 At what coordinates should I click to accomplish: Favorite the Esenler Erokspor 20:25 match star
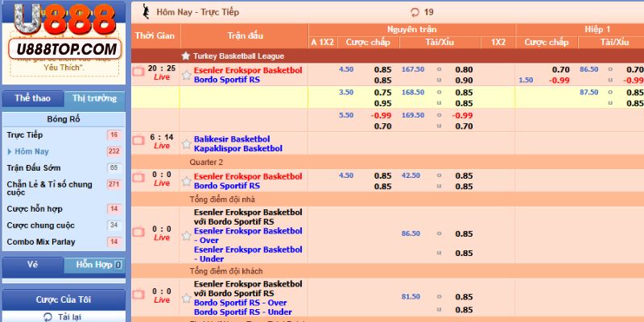(187, 75)
